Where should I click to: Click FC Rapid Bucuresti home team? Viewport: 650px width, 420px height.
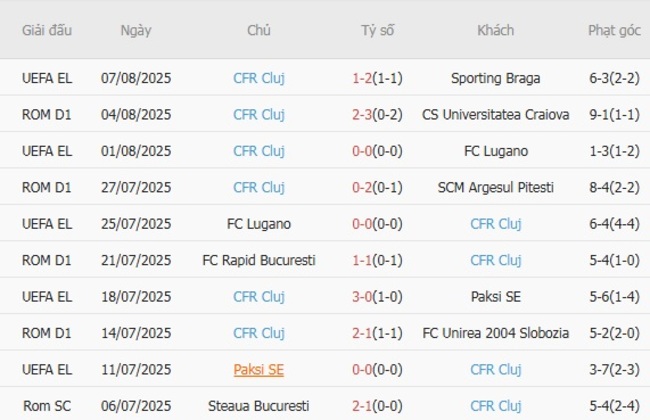(259, 260)
